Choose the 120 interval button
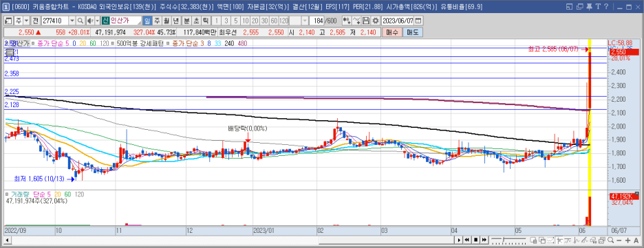644x248 pixels. [284, 21]
